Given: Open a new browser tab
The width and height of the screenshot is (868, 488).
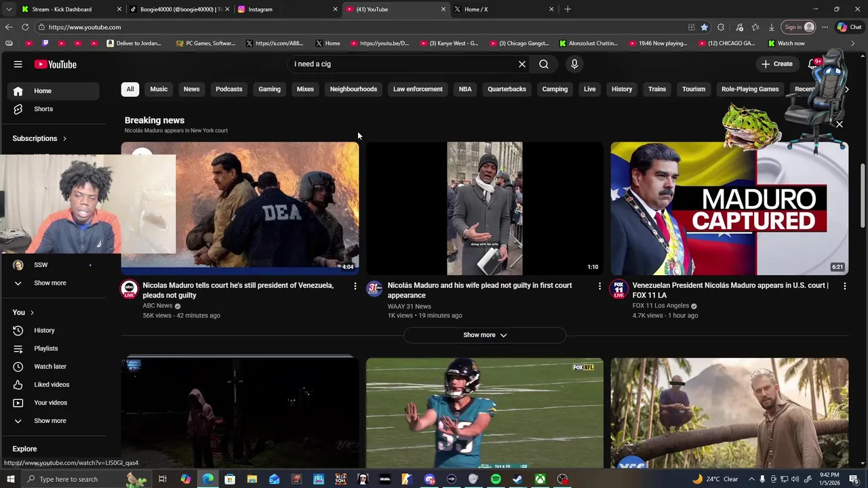Looking at the screenshot, I should (x=568, y=9).
